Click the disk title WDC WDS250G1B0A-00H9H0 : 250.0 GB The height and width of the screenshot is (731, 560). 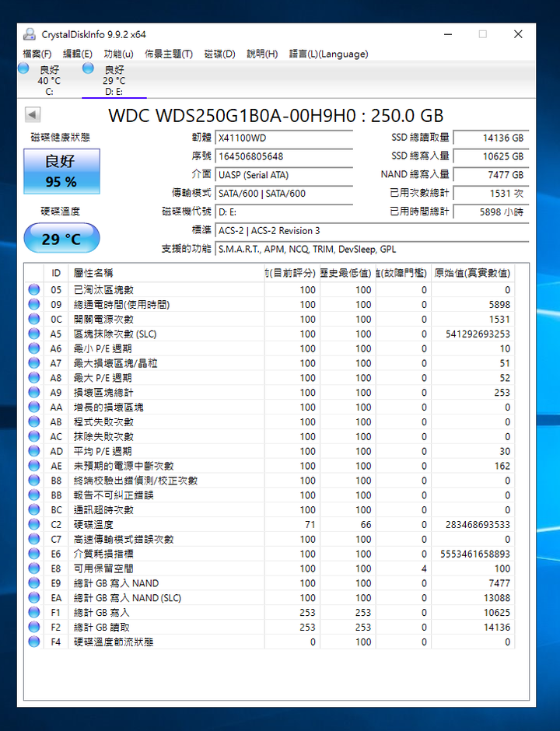(276, 116)
